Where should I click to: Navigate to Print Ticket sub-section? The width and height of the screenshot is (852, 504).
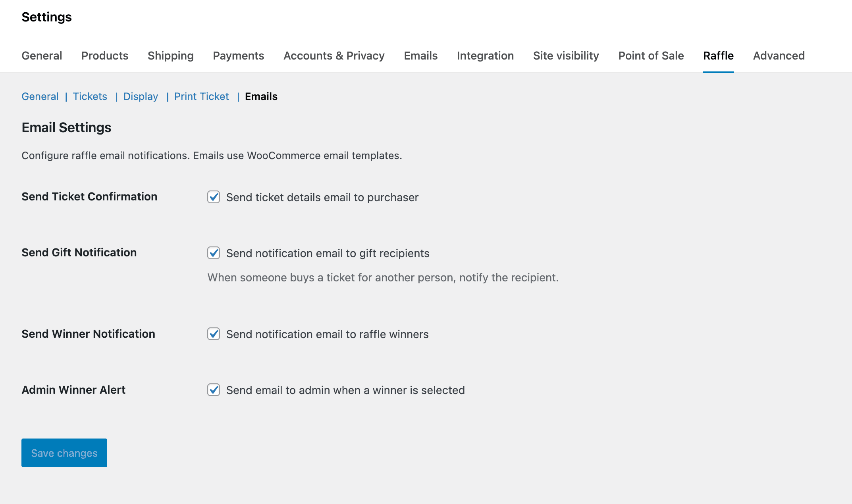click(202, 96)
